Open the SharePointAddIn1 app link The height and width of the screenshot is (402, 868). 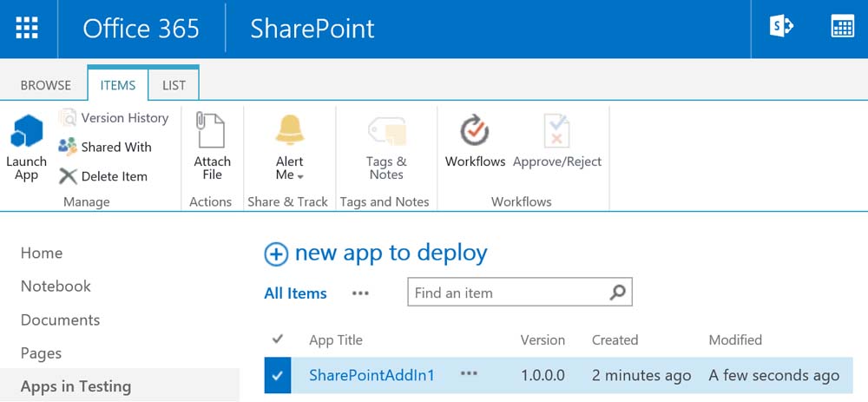pyautogui.click(x=372, y=375)
